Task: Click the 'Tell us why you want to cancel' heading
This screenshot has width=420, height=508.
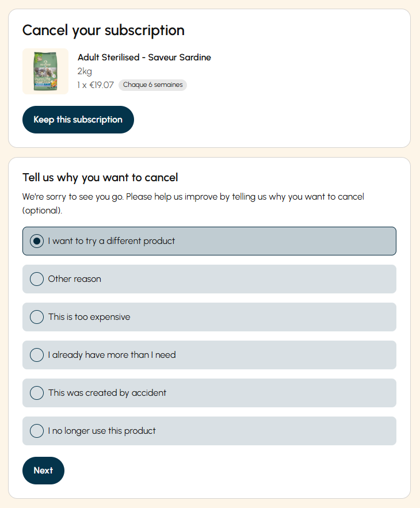Action: click(100, 178)
